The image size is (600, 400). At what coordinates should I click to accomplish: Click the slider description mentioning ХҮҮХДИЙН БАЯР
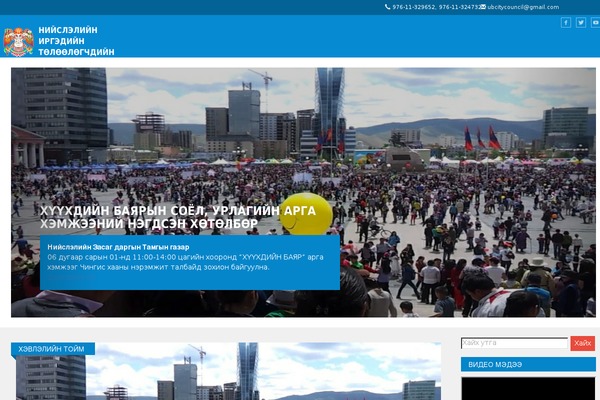185,262
